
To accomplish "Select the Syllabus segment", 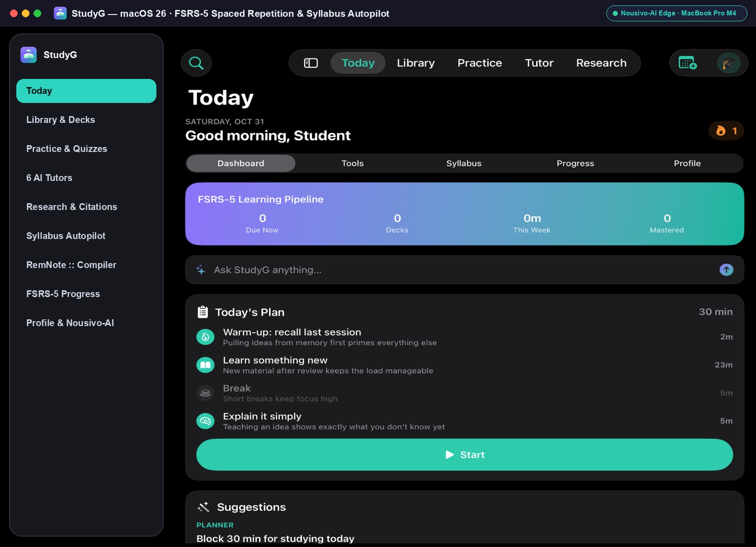I will pos(464,163).
